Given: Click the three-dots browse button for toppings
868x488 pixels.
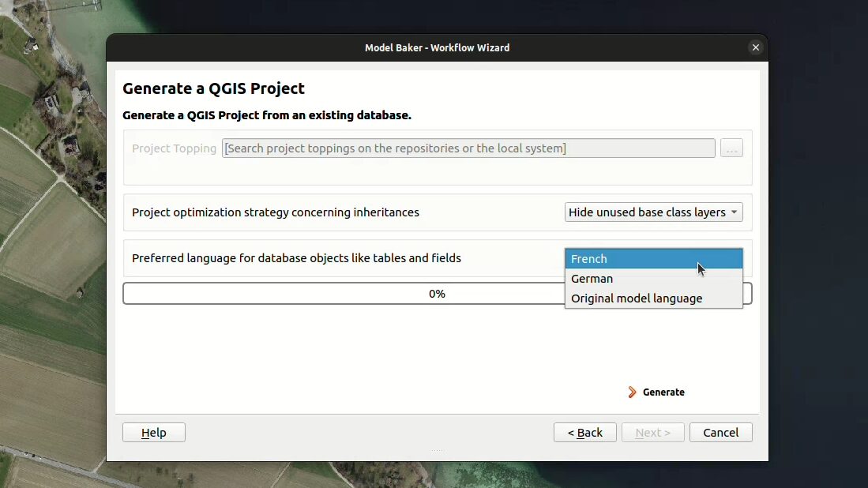Looking at the screenshot, I should (x=731, y=148).
